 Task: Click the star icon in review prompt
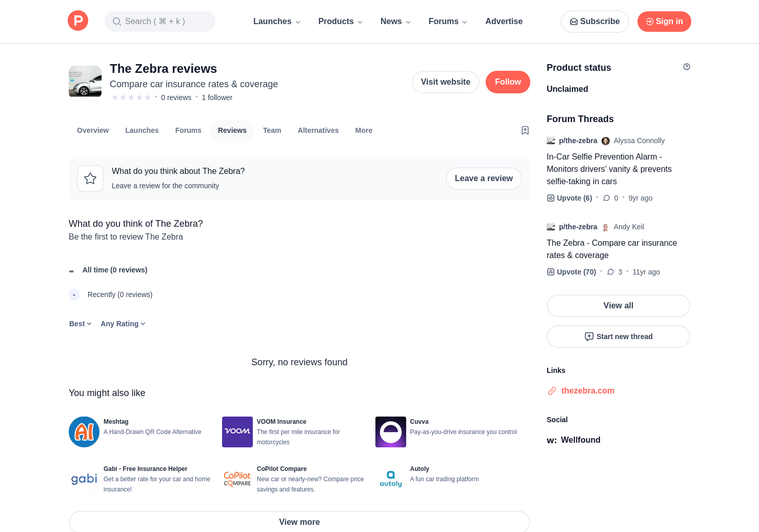tap(90, 179)
